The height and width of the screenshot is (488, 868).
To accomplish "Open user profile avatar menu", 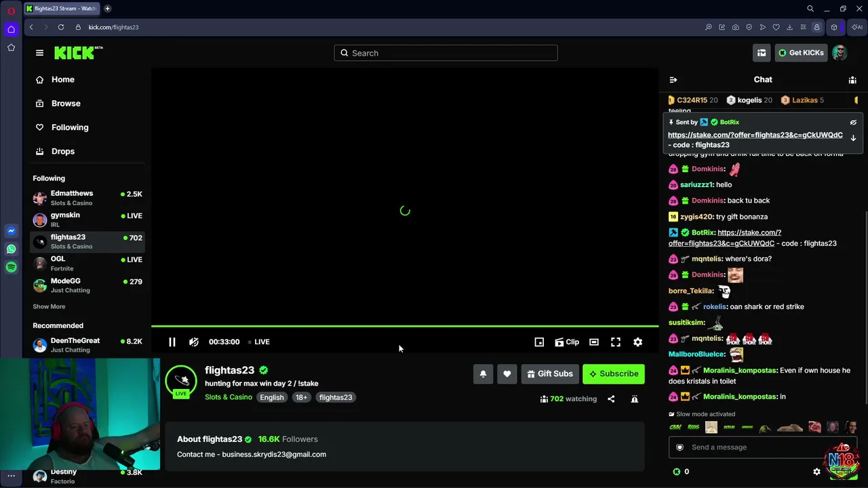I will coord(840,53).
